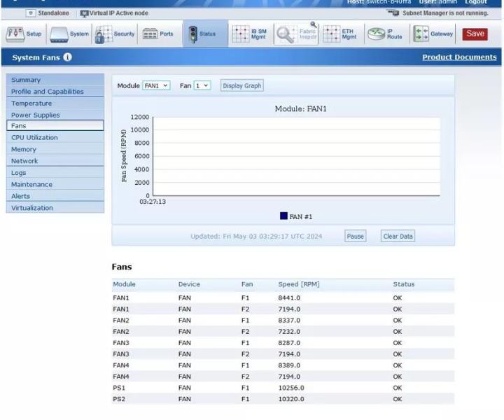The height and width of the screenshot is (420, 504).
Task: Open the Gateway toolbar icon
Action: click(421, 34)
